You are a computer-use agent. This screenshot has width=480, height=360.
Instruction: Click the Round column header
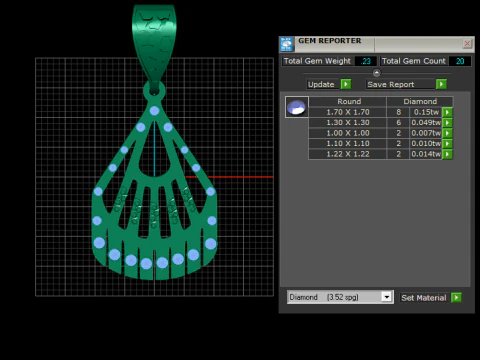pos(349,102)
